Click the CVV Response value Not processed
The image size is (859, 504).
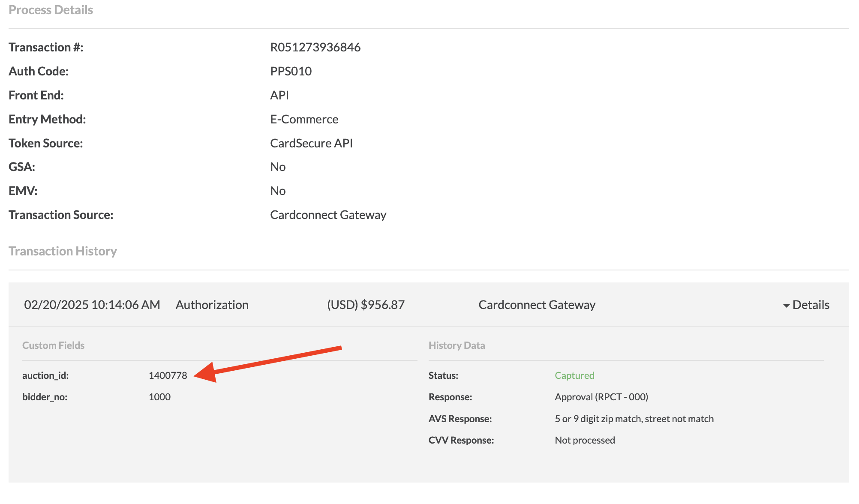point(585,440)
